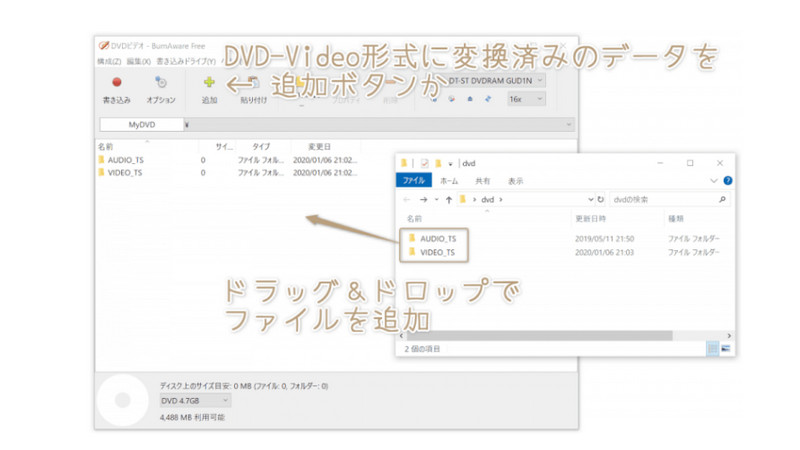The height and width of the screenshot is (450, 800).
Task: Switch to the ホーム ribbon tab
Action: (449, 181)
